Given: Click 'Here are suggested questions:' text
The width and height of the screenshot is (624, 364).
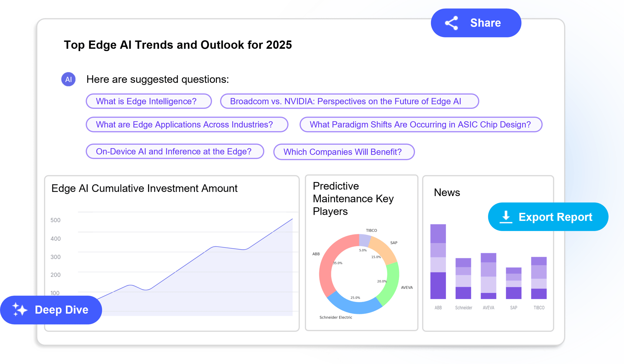Looking at the screenshot, I should pyautogui.click(x=158, y=79).
